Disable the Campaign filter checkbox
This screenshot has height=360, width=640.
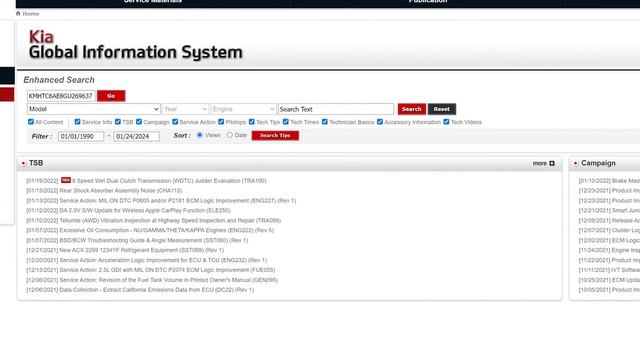(x=139, y=122)
